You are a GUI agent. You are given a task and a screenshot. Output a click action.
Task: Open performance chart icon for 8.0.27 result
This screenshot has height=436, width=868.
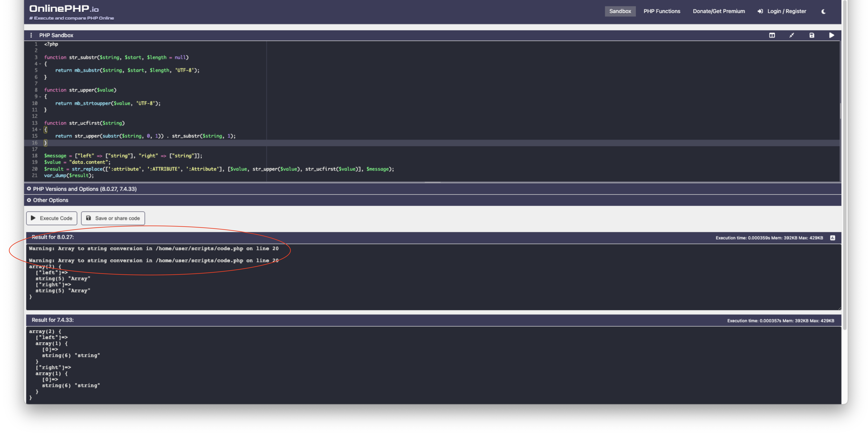click(x=833, y=238)
